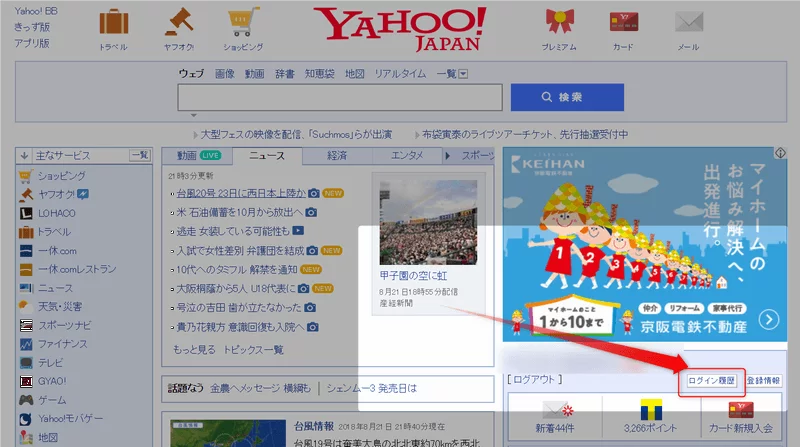The width and height of the screenshot is (800, 447).
Task: Click the トピックス一覧 link
Action: (254, 350)
